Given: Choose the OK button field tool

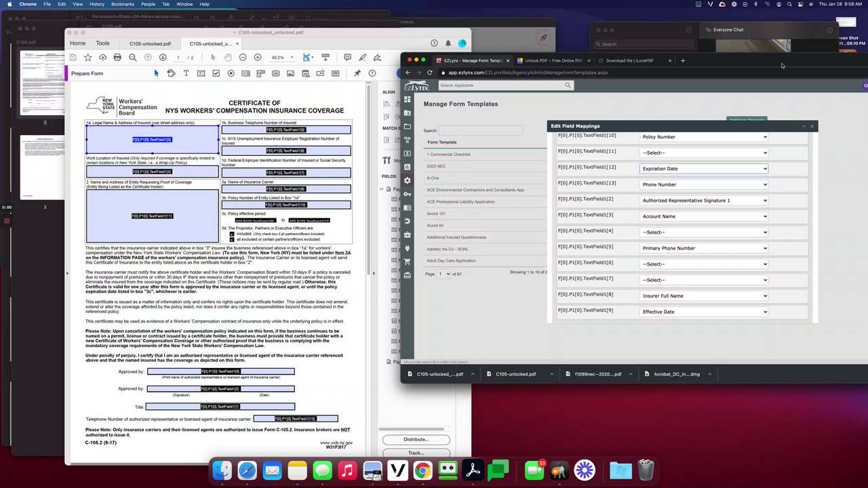Looking at the screenshot, I should (x=275, y=73).
